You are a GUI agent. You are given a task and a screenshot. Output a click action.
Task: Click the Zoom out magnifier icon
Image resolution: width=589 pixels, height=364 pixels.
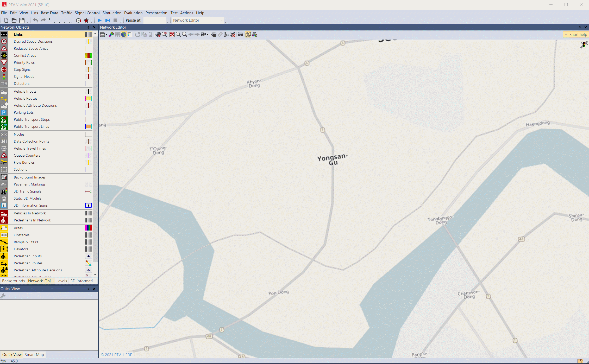point(185,35)
